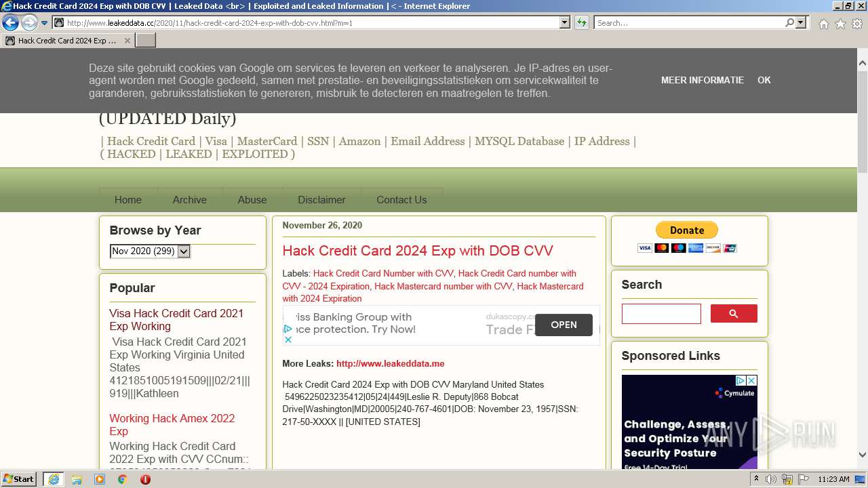The height and width of the screenshot is (488, 868).
Task: Open the browser Home icon
Action: tap(823, 24)
